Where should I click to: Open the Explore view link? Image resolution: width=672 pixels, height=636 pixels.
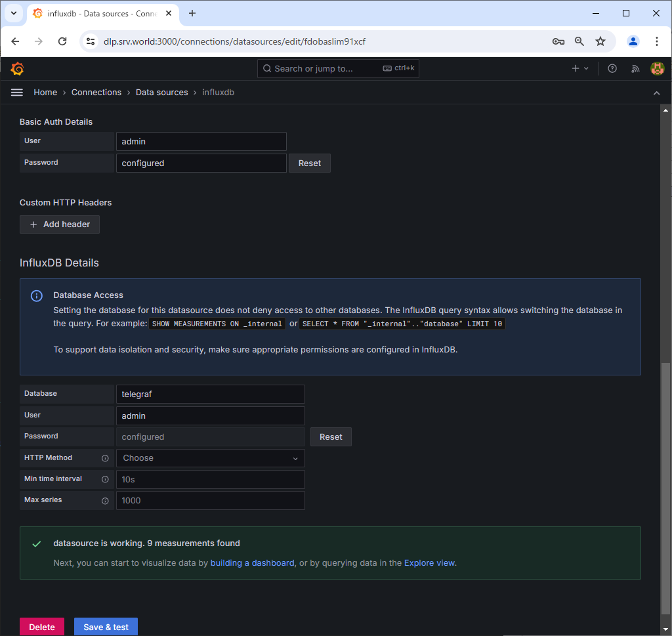click(x=429, y=562)
